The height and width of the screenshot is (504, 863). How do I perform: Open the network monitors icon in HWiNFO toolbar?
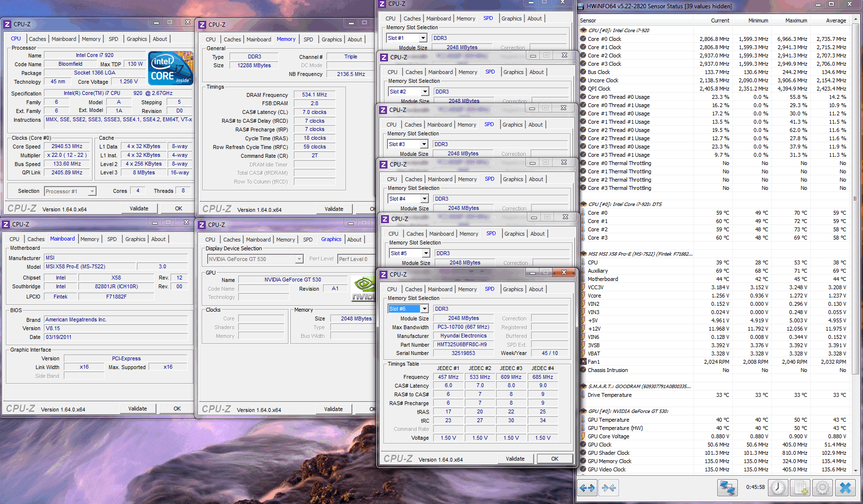pos(727,487)
